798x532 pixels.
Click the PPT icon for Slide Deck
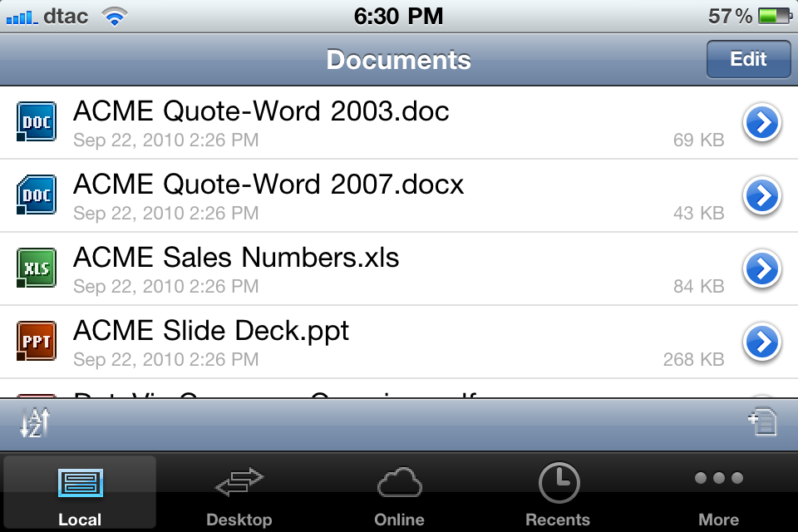[37, 342]
